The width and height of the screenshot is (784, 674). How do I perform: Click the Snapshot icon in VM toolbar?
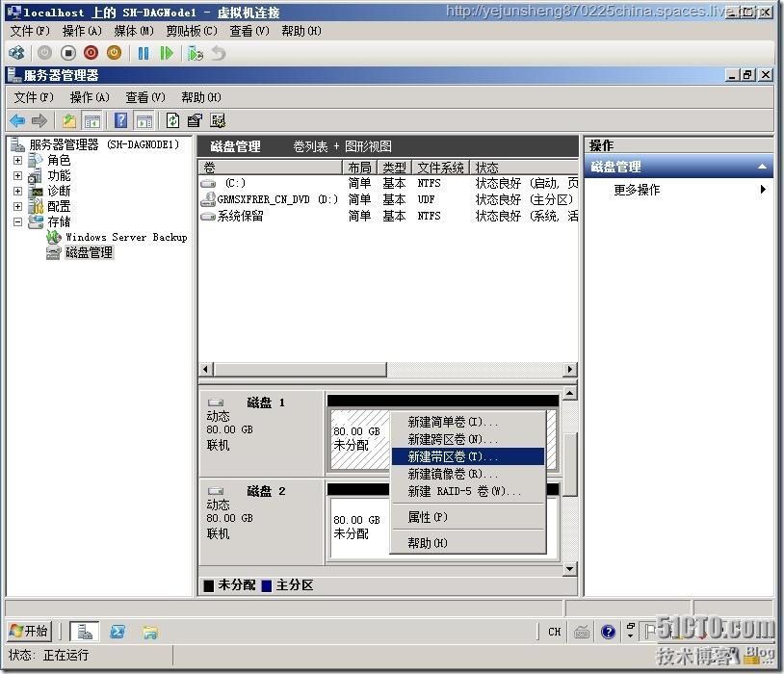pyautogui.click(x=193, y=53)
